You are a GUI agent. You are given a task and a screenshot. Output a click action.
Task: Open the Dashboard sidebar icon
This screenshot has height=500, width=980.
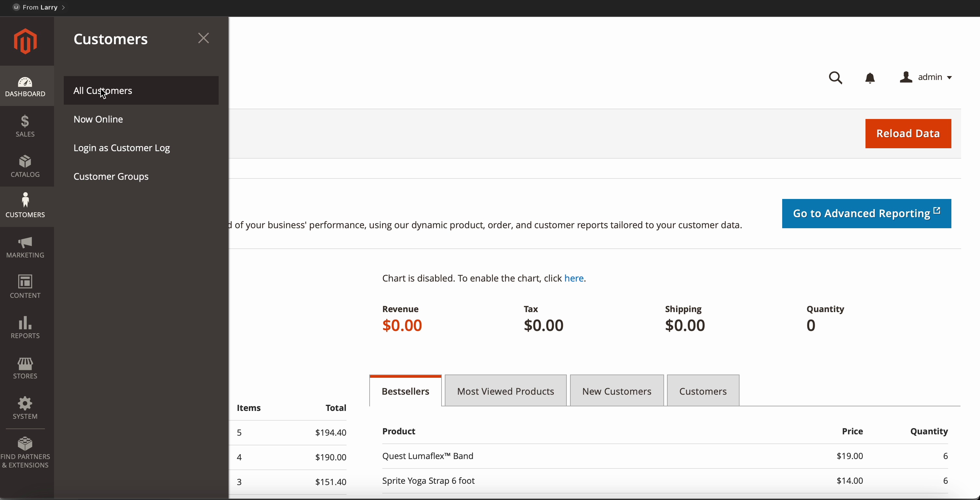[x=25, y=87]
